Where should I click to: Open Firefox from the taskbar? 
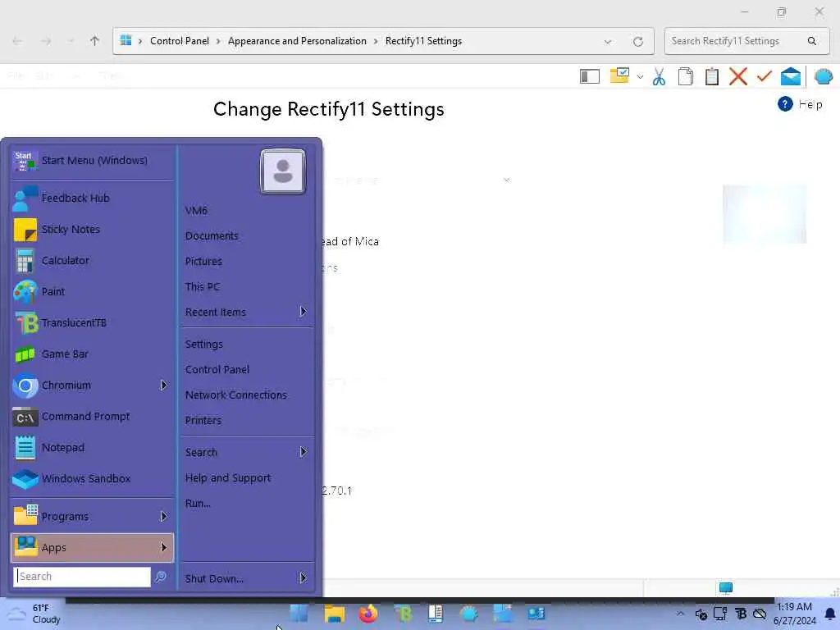coord(368,614)
